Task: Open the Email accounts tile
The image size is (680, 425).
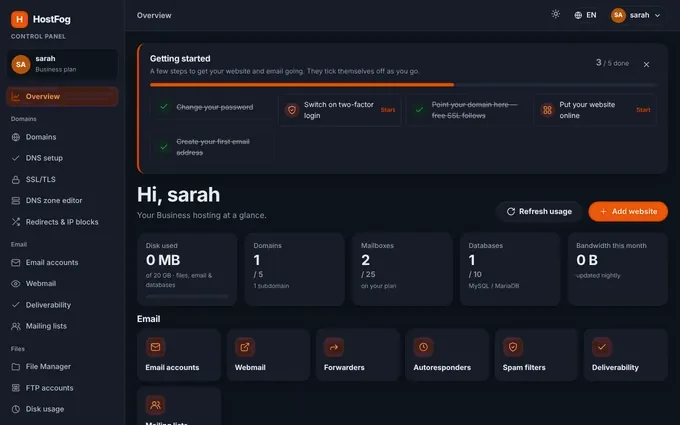Action: (179, 355)
